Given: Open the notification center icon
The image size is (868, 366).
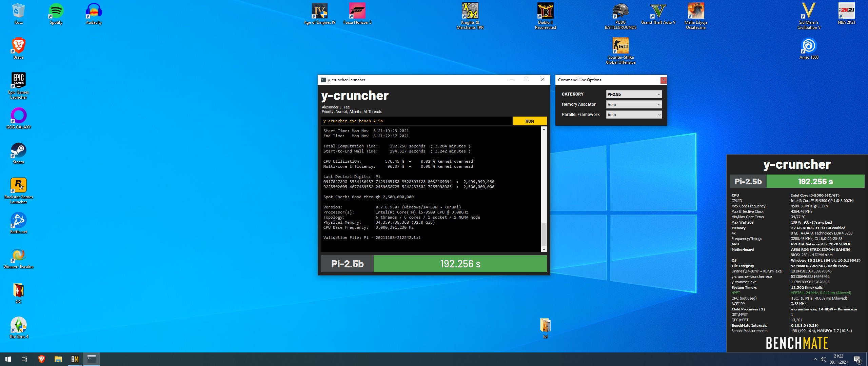Looking at the screenshot, I should (857, 359).
